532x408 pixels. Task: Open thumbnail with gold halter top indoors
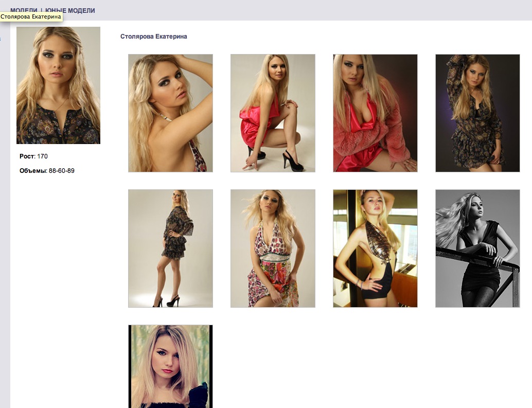tap(375, 249)
